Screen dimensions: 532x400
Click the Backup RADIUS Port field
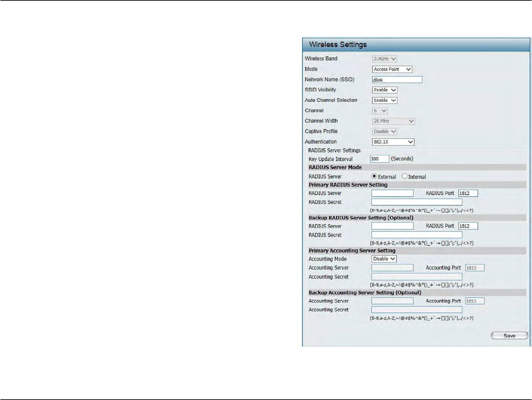(x=468, y=226)
